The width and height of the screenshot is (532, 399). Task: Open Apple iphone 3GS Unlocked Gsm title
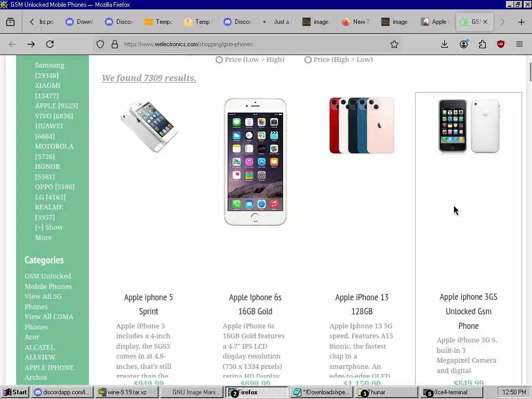click(x=469, y=312)
